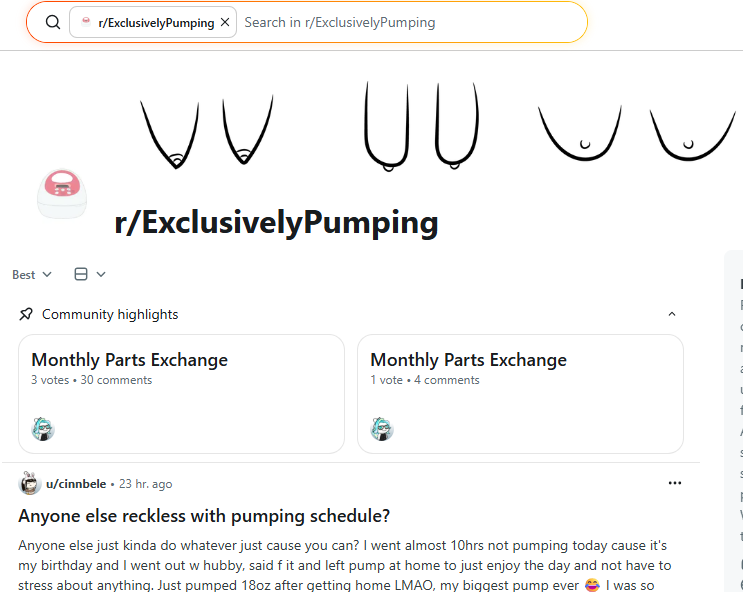Click the post body text preview
743x592 pixels.
(344, 565)
